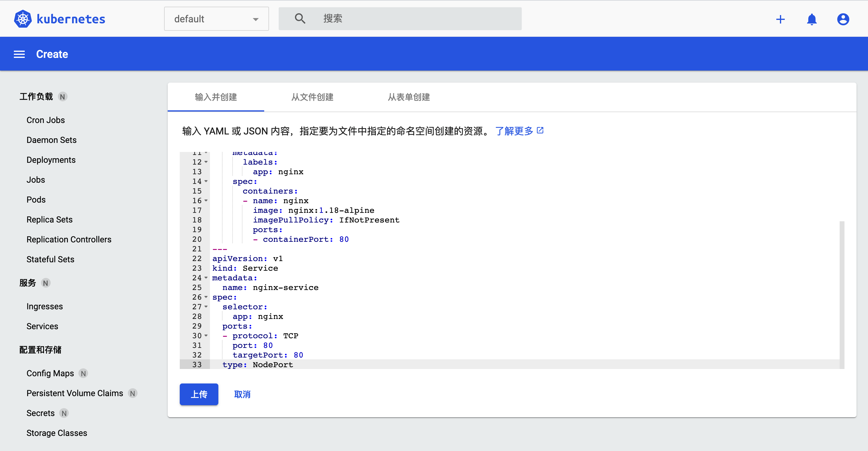Open the user account icon
The image size is (868, 451).
(x=843, y=19)
